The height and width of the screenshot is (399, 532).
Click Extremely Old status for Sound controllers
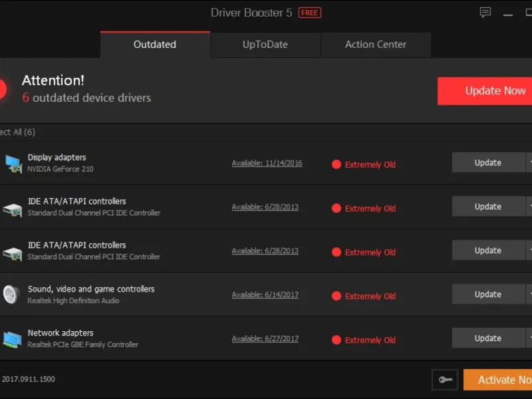[370, 296]
